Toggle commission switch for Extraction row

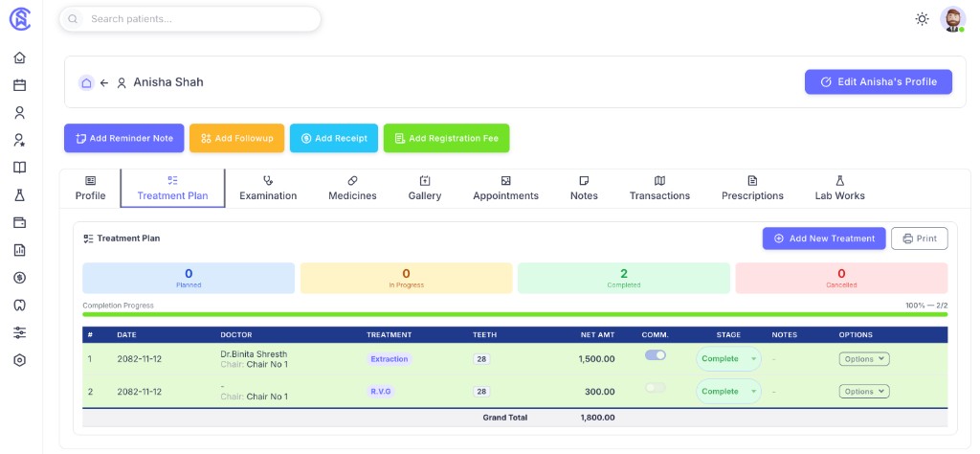coord(656,355)
